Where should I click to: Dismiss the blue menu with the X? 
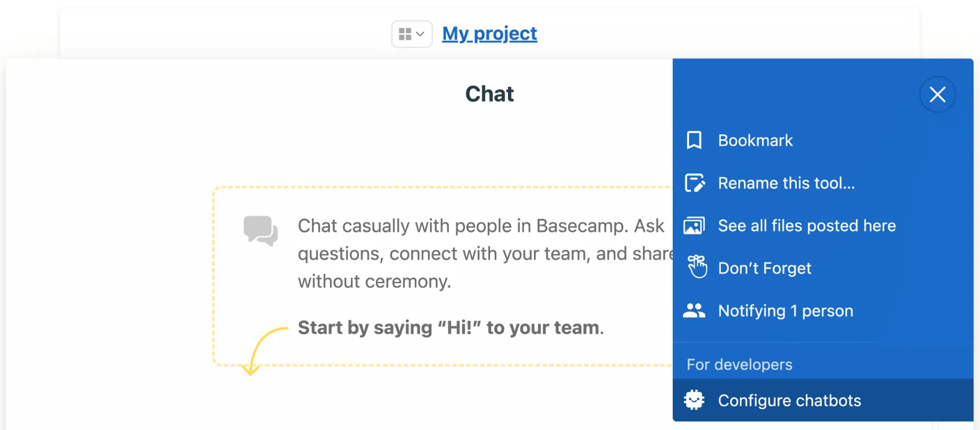pyautogui.click(x=937, y=94)
